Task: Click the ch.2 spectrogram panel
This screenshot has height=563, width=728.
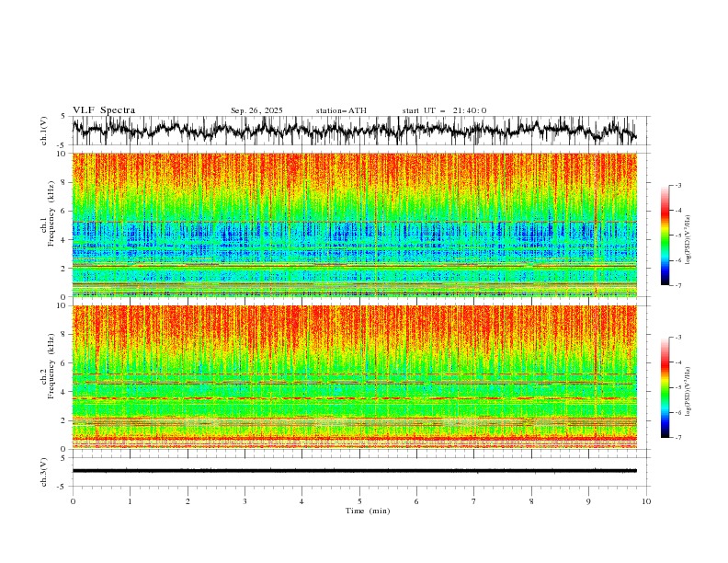Action: pos(355,377)
